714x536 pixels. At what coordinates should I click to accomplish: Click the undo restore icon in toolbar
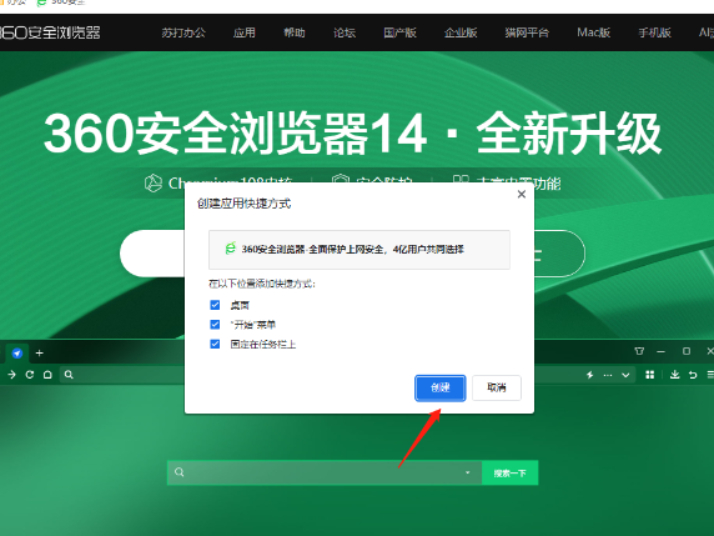click(x=693, y=375)
